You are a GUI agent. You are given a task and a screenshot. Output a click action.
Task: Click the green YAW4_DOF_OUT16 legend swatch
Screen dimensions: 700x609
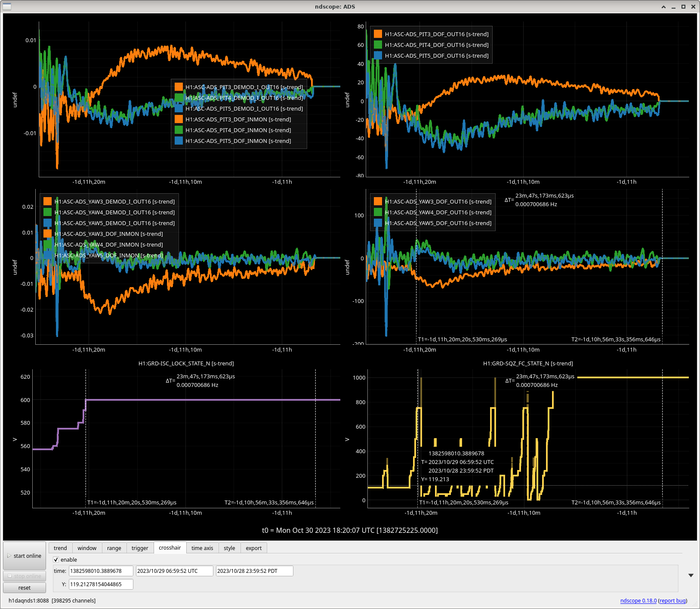click(378, 212)
